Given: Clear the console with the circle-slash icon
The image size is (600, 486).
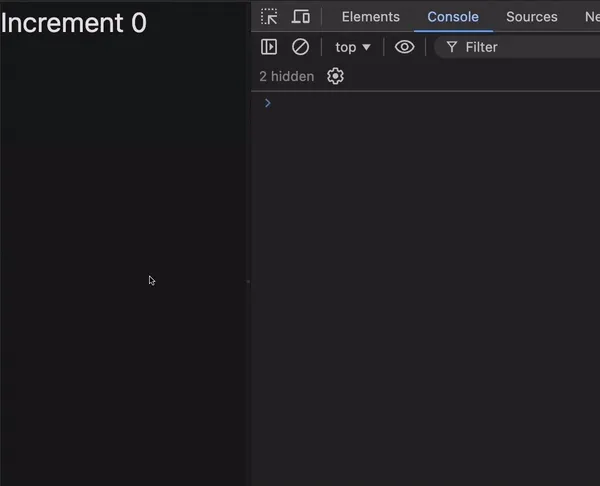Looking at the screenshot, I should pyautogui.click(x=300, y=47).
